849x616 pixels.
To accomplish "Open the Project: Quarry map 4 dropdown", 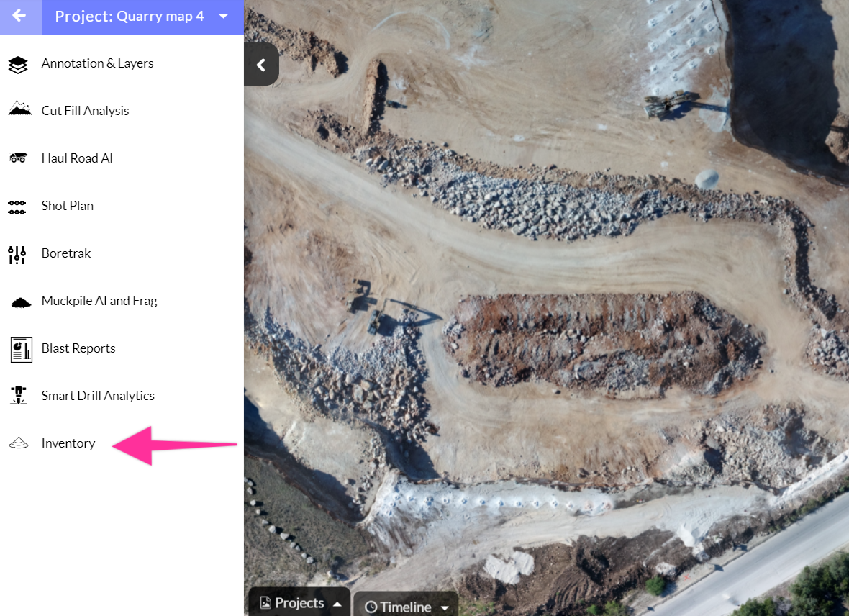I will pos(142,17).
